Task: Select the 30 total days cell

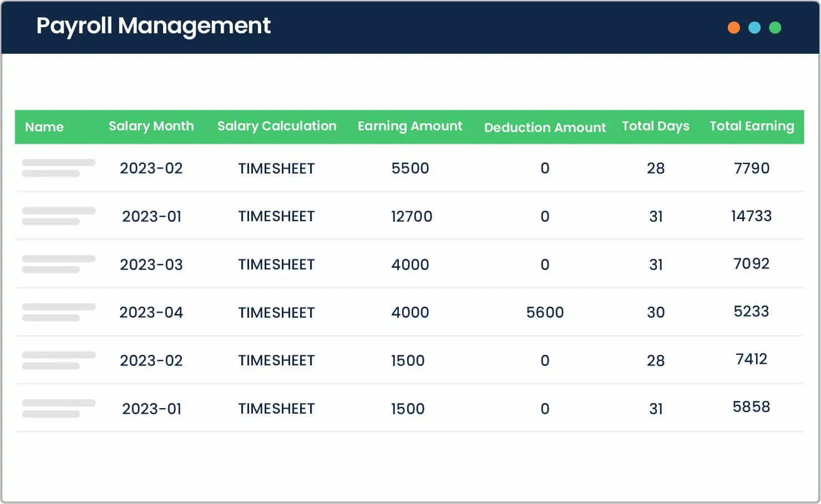Action: (656, 313)
